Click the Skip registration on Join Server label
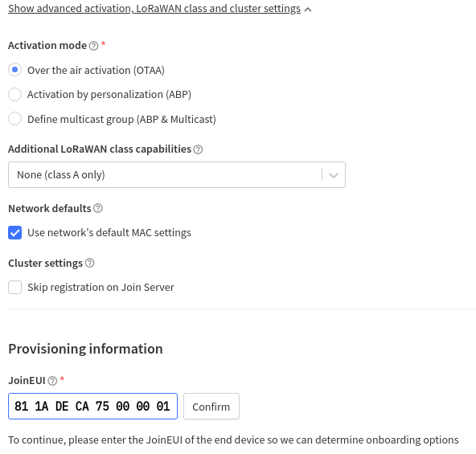The height and width of the screenshot is (454, 476). (x=101, y=288)
